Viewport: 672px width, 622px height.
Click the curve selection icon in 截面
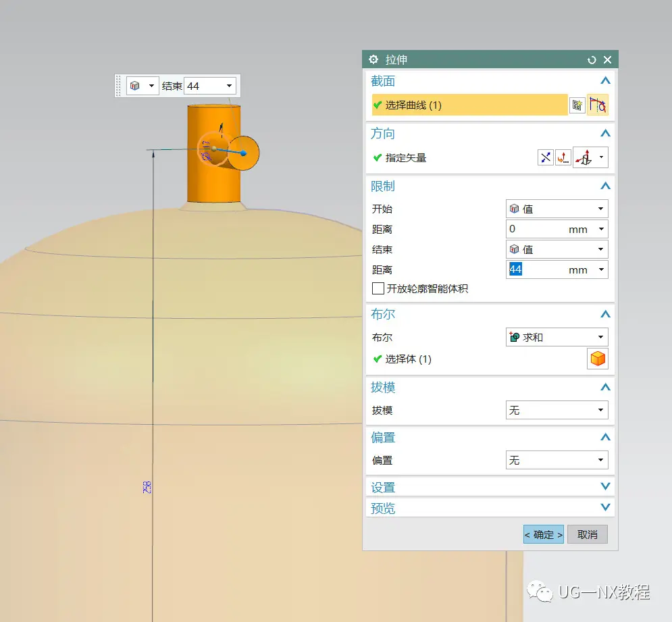coord(598,105)
